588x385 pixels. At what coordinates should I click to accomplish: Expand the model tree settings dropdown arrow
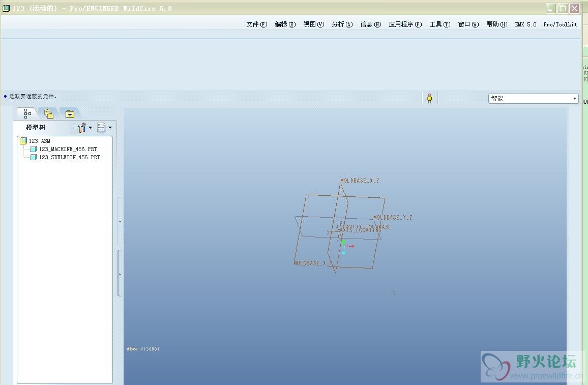pyautogui.click(x=91, y=128)
